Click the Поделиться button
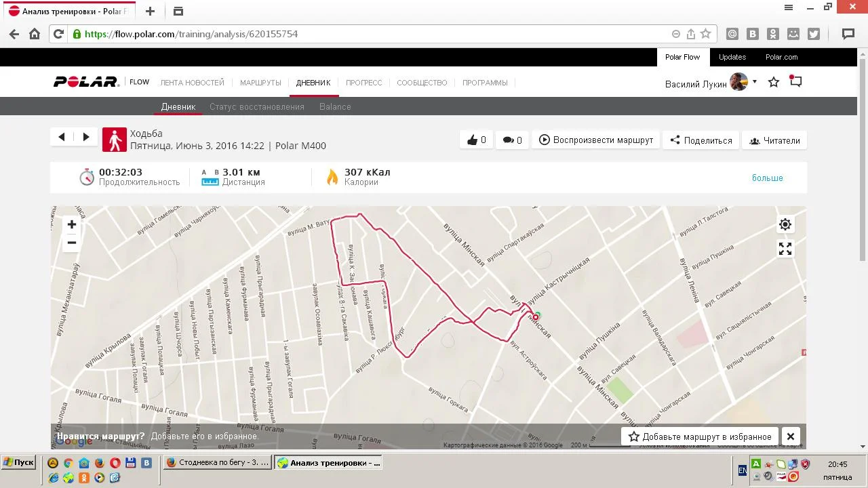The height and width of the screenshot is (488, 868). [701, 140]
